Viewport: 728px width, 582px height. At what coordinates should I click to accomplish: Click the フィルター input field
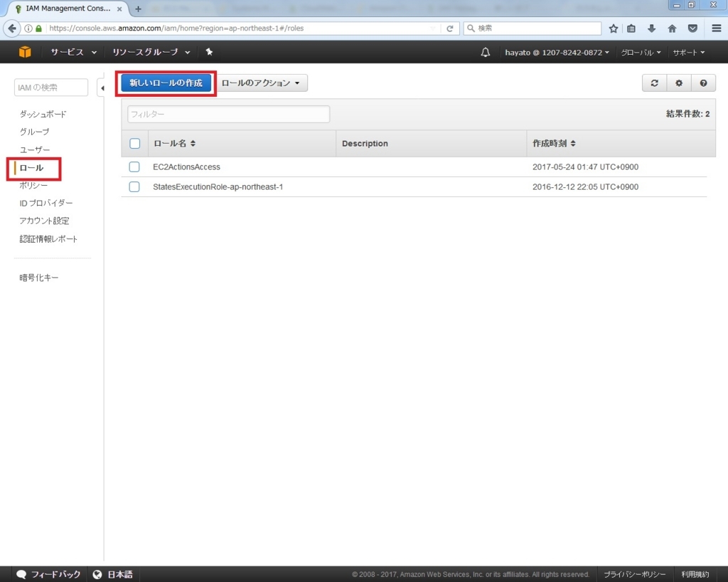[x=228, y=115]
